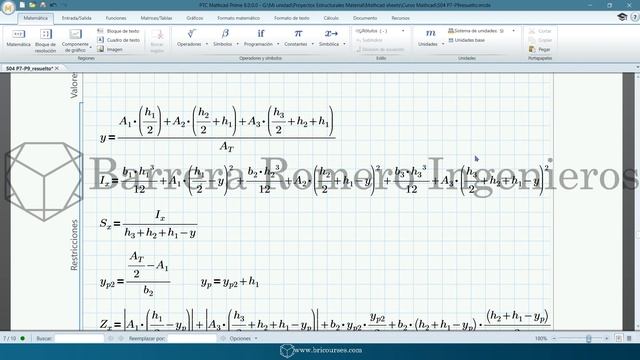Adjust the zoom slider handle
The width and height of the screenshot is (640, 360).
pyautogui.click(x=589, y=338)
